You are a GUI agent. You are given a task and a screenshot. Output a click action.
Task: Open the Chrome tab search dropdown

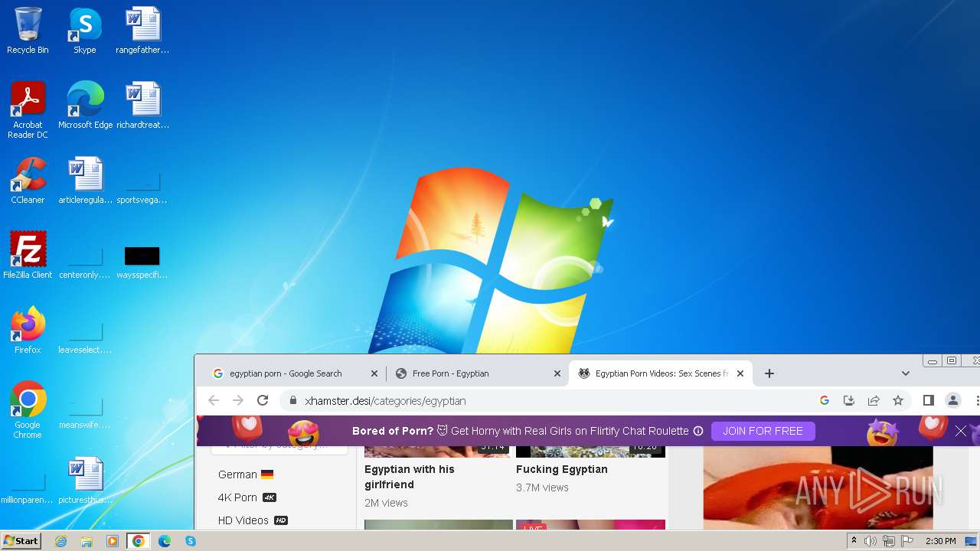tap(906, 373)
